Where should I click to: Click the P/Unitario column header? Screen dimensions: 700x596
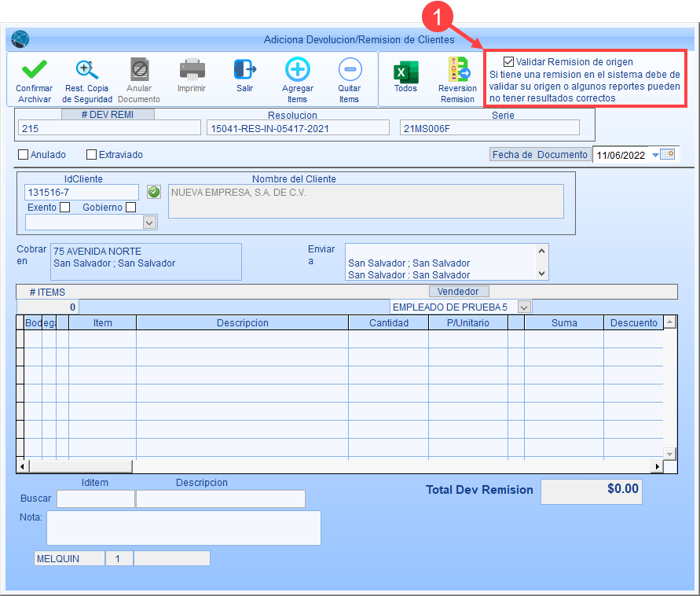pyautogui.click(x=468, y=322)
